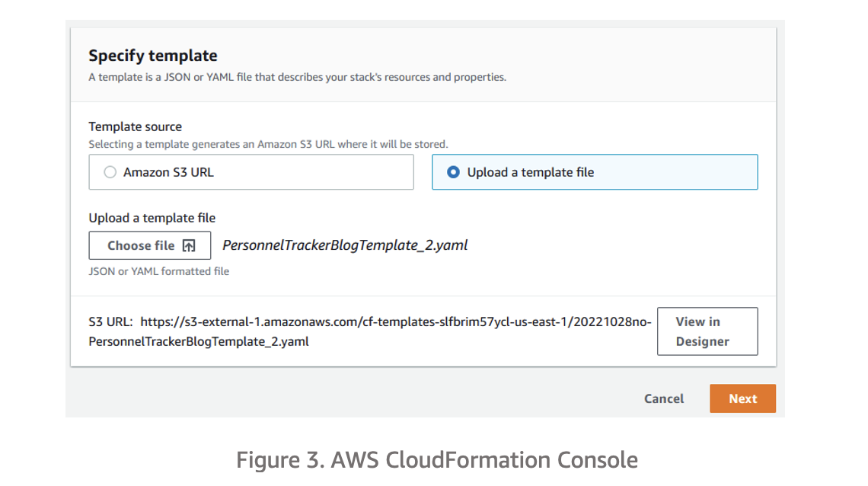Open the template with View in Designer
Screen dimensions: 868x486
click(707, 331)
